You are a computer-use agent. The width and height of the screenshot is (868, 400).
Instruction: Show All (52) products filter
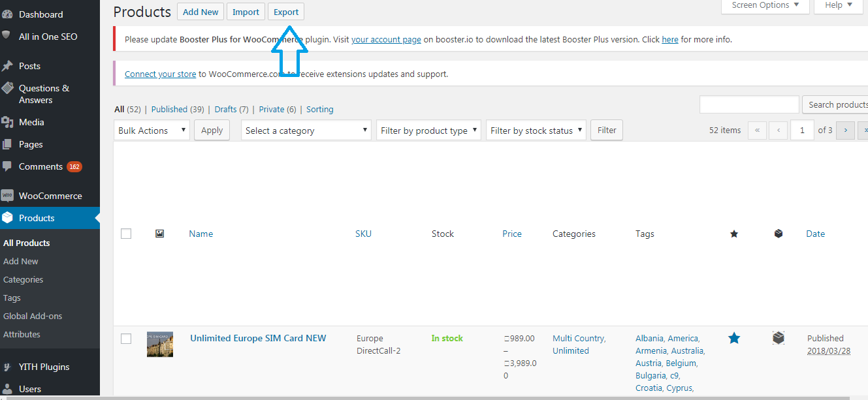(x=127, y=109)
